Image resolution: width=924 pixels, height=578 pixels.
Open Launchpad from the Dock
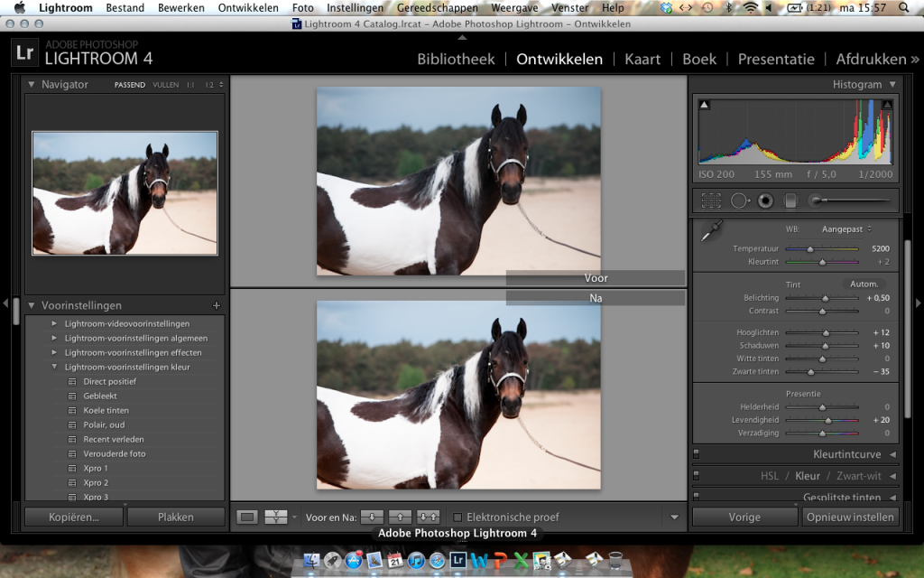point(332,560)
